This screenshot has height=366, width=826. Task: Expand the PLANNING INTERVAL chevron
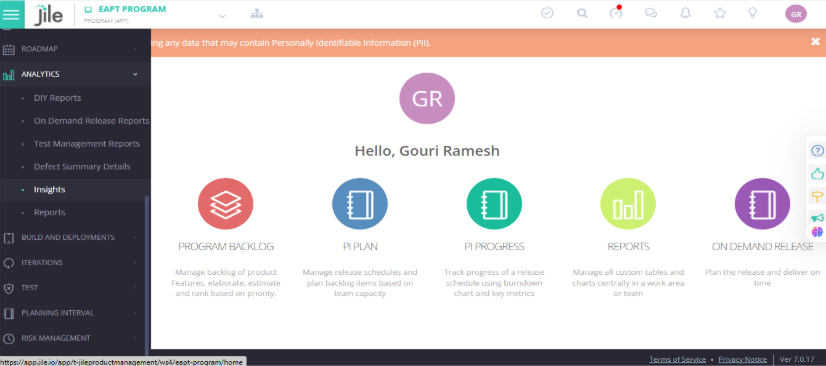coord(135,313)
